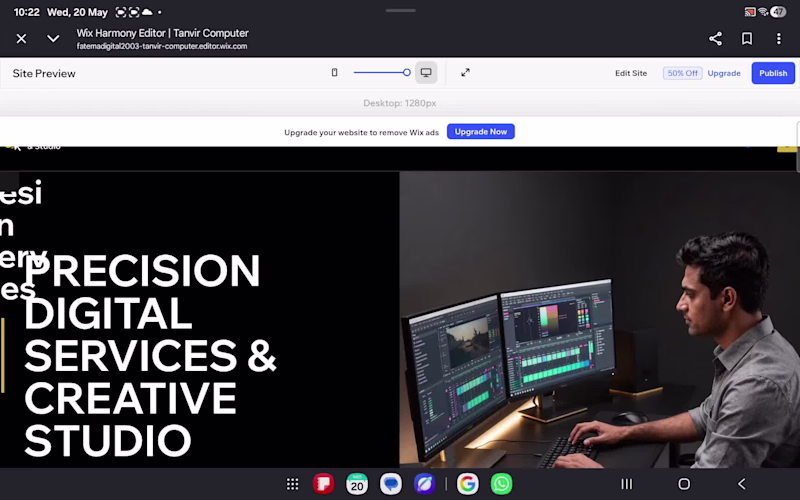Click the 50% Off badge

[x=683, y=73]
